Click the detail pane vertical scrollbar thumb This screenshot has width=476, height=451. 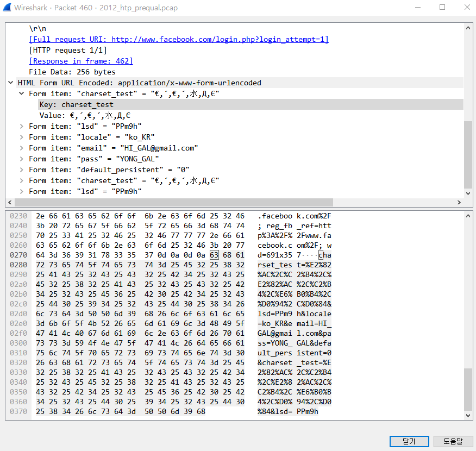[468, 155]
